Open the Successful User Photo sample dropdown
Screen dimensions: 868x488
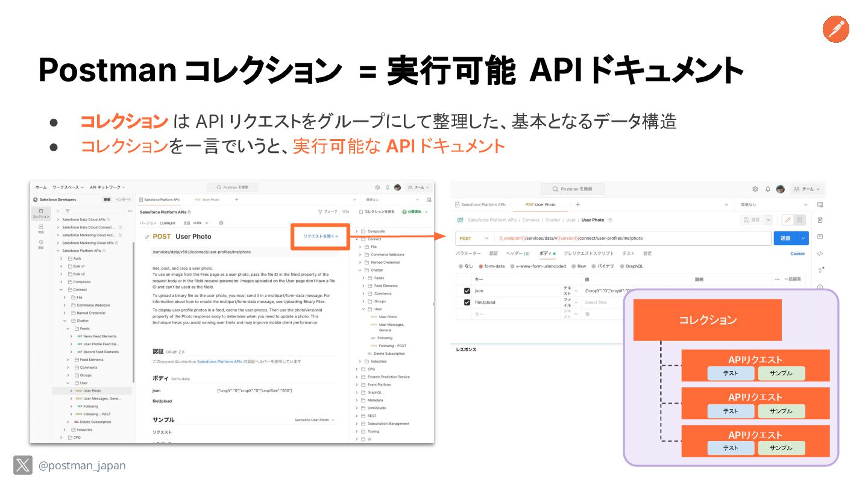pos(314,420)
